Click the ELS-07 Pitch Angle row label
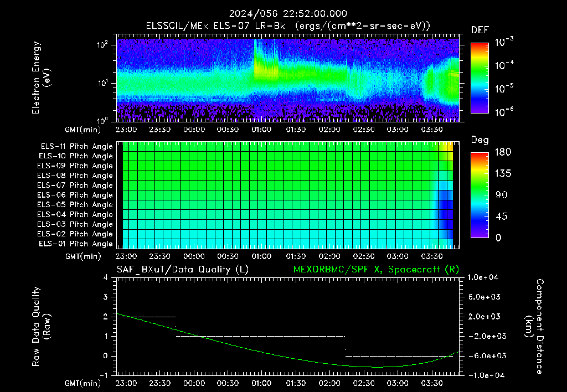567x392 pixels. click(75, 185)
